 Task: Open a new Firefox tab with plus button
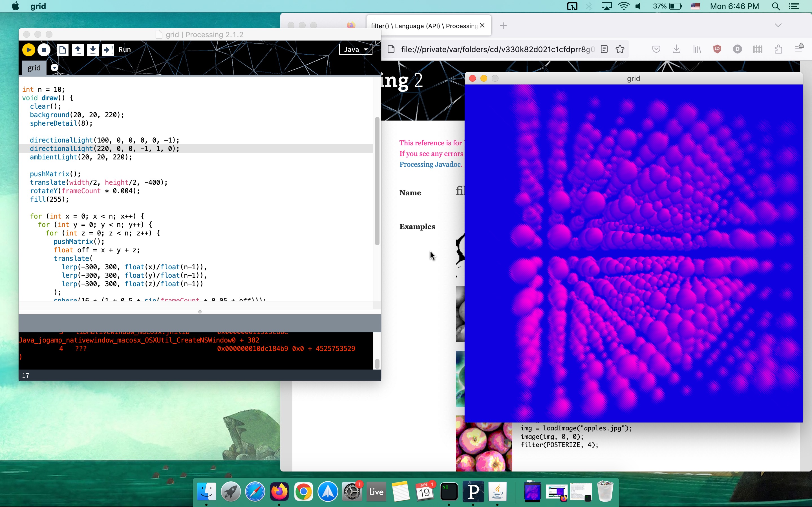pos(503,26)
